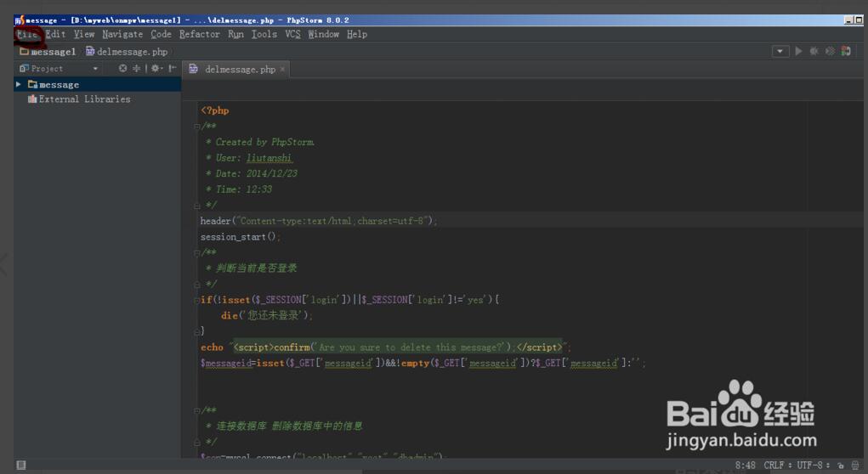Select External Libraries in project tree
Viewport: 868px width, 474px height.
coord(79,99)
